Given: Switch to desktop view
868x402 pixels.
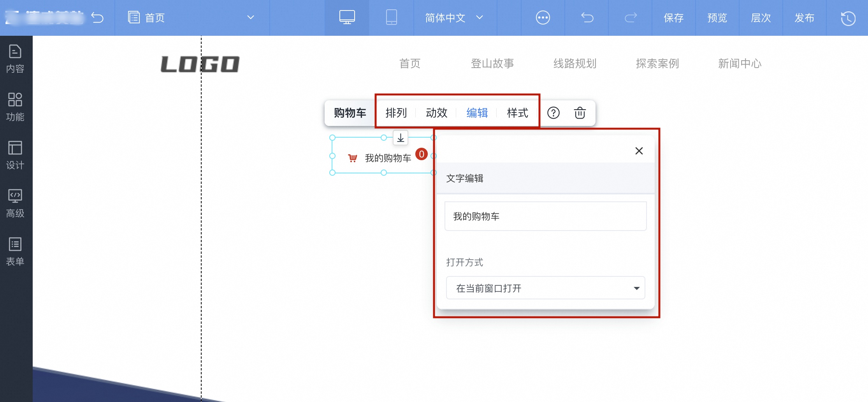Looking at the screenshot, I should (x=347, y=17).
